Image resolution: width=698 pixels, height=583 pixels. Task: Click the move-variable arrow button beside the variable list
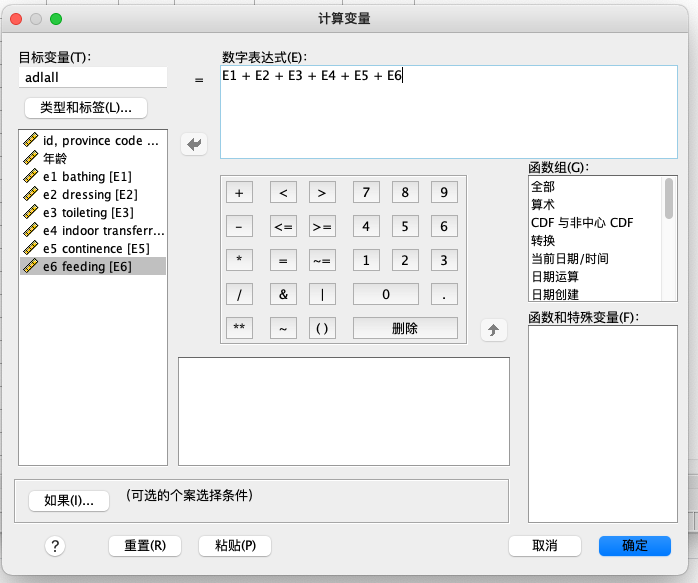point(194,144)
